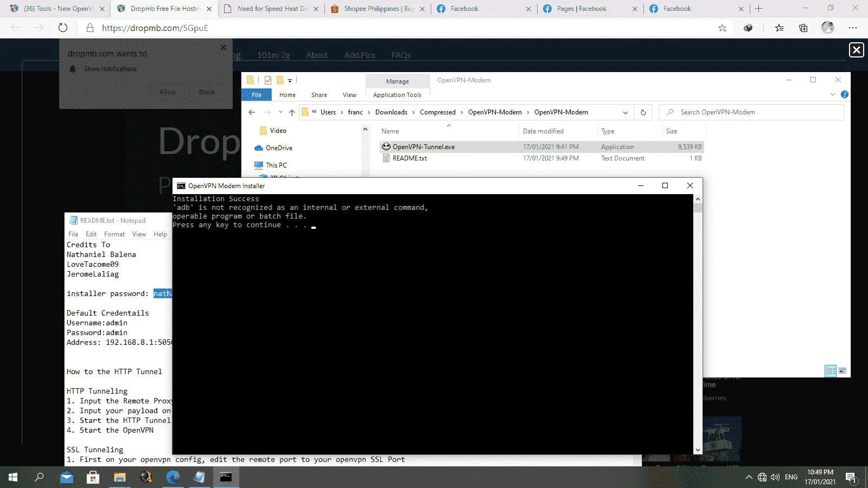Open File Explorer from taskbar
Screen dimensions: 868x488
(120, 477)
